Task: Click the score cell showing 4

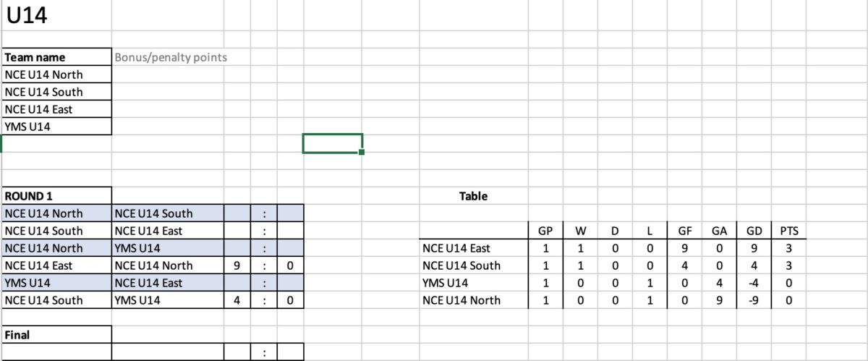Action: click(x=237, y=300)
